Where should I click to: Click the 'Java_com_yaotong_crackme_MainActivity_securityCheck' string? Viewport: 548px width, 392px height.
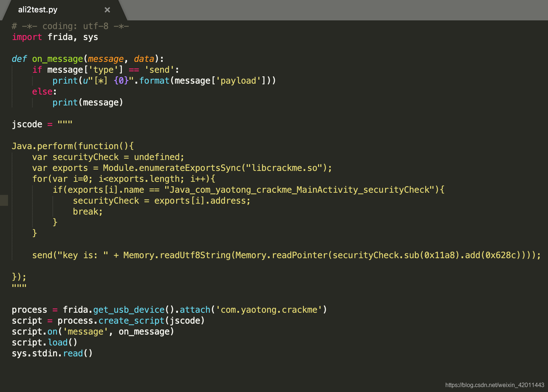pos(299,190)
